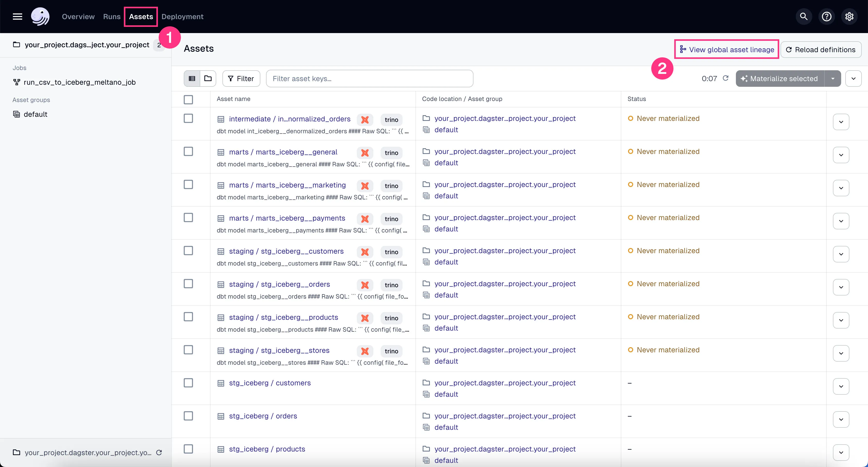
Task: Click table icon beside stg_iceberg / orders
Action: tap(221, 416)
